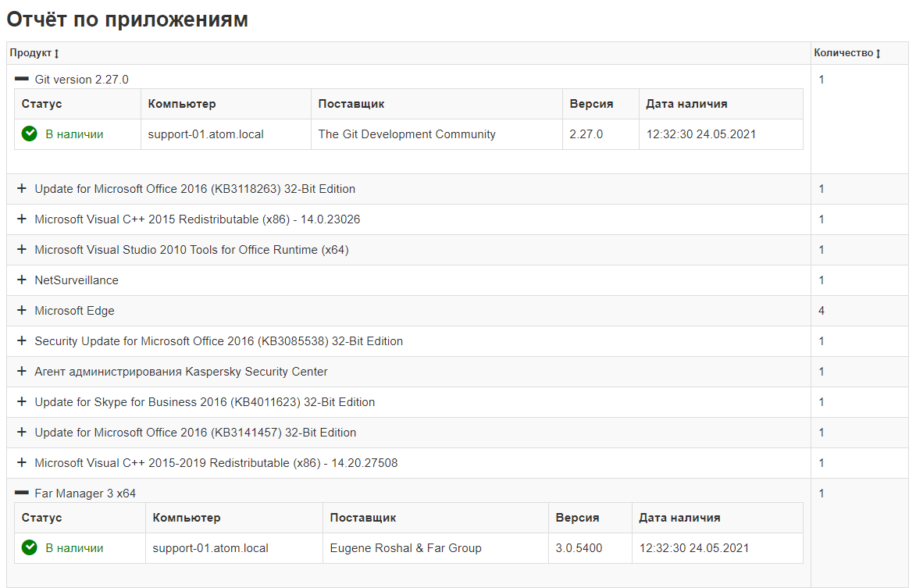Collapse the Far Manager 3 x64 row
This screenshot has height=588, width=916.
tap(22, 494)
